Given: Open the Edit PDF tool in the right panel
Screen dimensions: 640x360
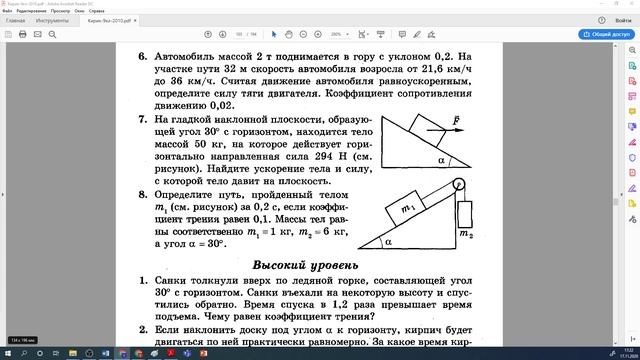Looking at the screenshot, I should pyautogui.click(x=632, y=96).
